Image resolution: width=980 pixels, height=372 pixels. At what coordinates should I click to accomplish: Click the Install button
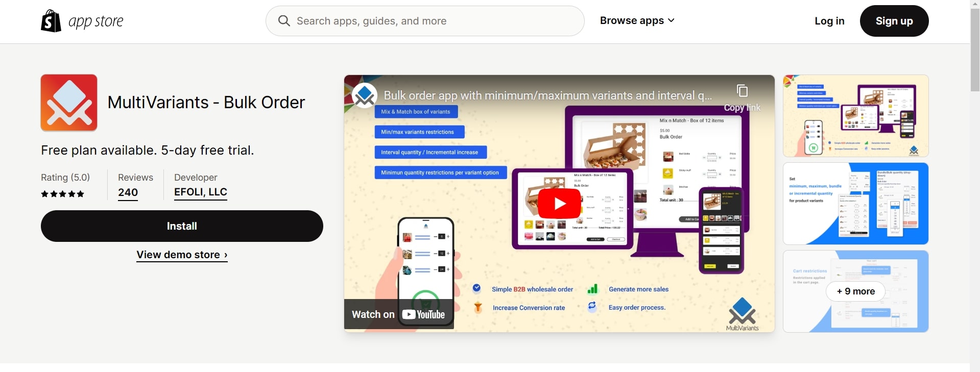click(x=182, y=226)
